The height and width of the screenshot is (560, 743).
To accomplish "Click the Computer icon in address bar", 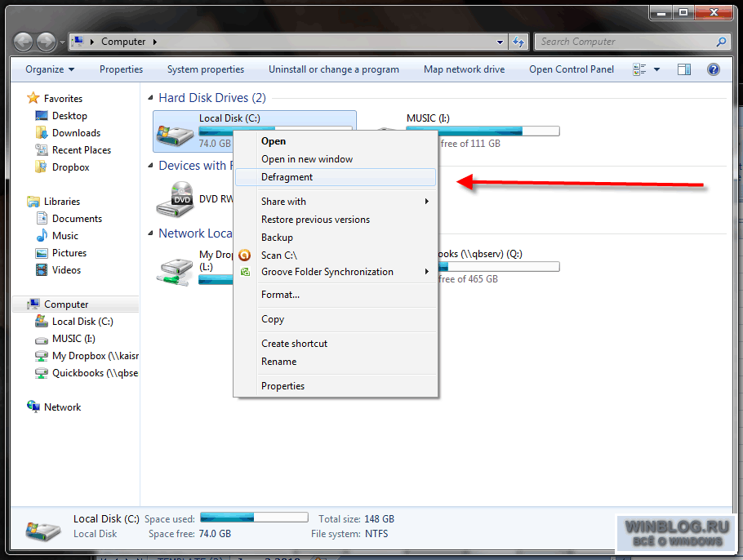I will click(x=78, y=41).
